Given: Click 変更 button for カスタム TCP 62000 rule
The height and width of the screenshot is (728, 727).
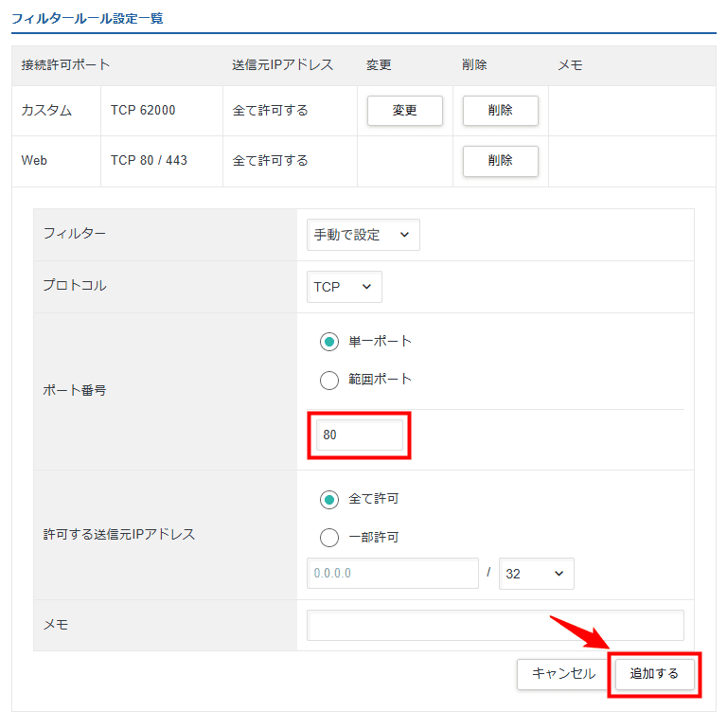Looking at the screenshot, I should coord(404,111).
